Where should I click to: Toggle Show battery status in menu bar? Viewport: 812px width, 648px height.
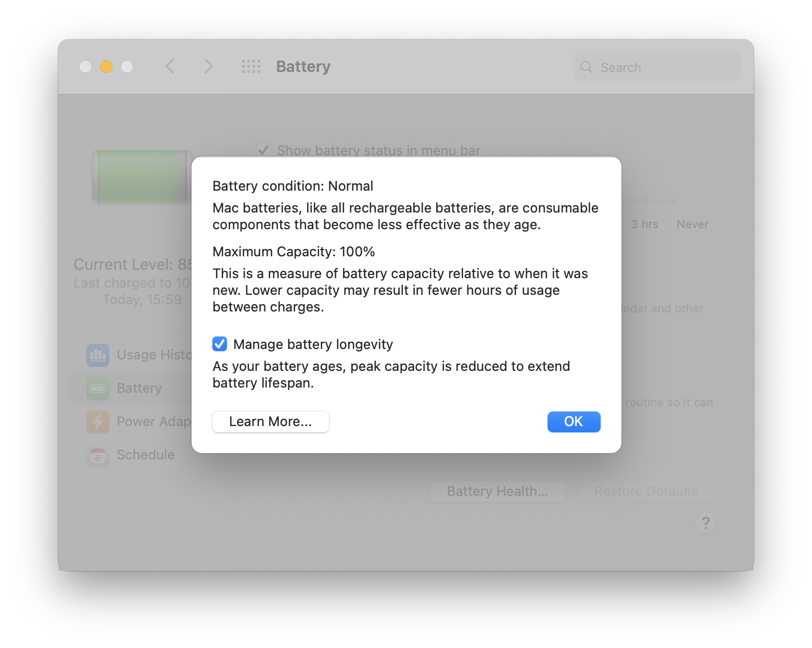pyautogui.click(x=263, y=150)
